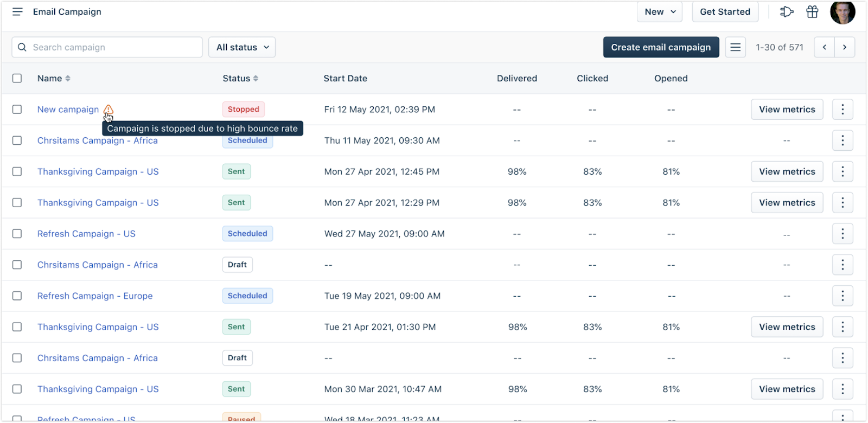This screenshot has width=868, height=423.
Task: Click the search magnifier icon
Action: pos(22,47)
